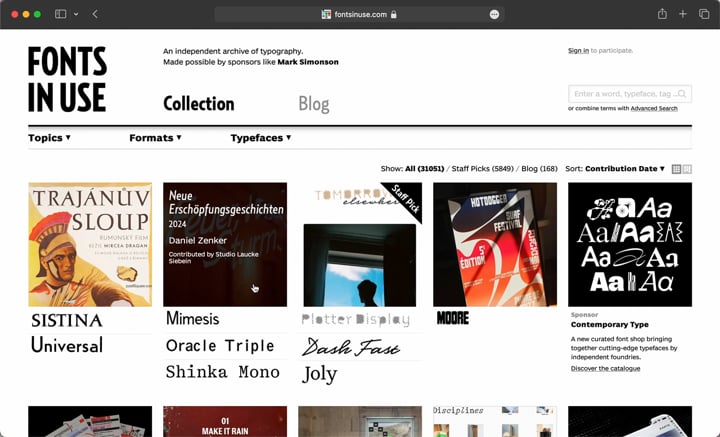Screen dimensions: 720x437
Task: Go back with the browser back arrow
Action: 95,14
